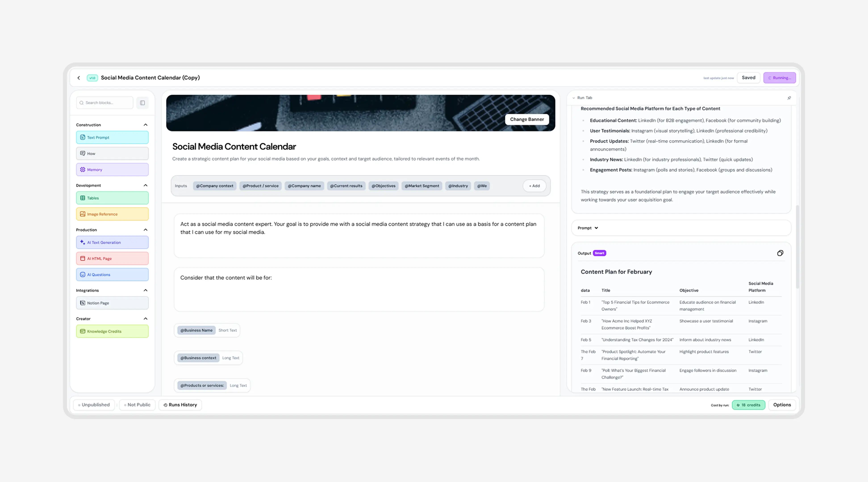Click the Change Banner button

coord(527,119)
